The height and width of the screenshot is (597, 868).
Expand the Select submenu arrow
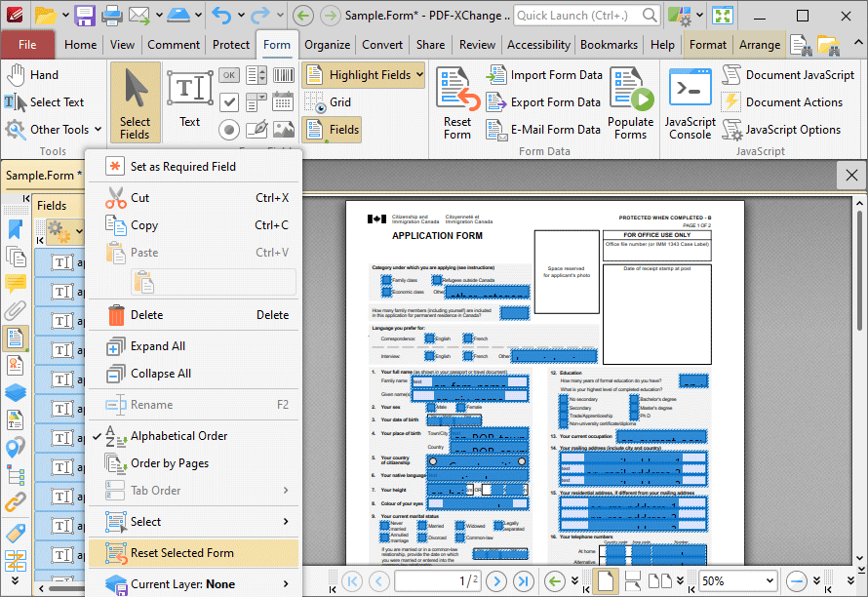286,522
